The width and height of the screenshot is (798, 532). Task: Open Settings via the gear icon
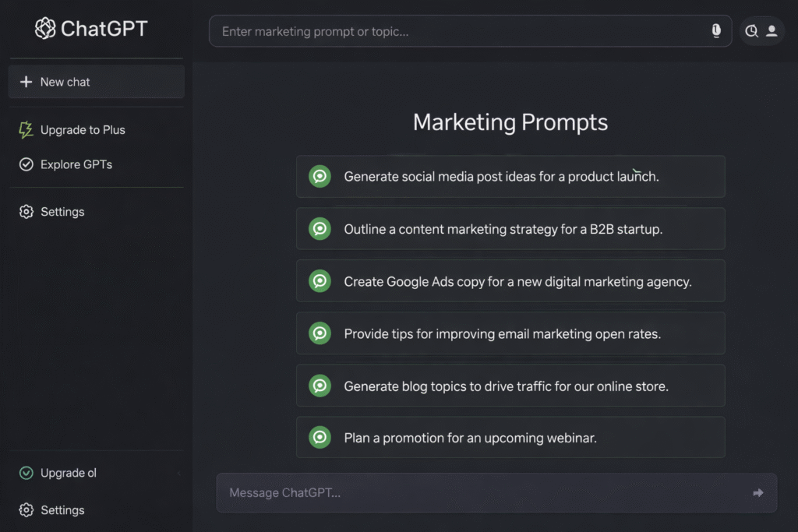coord(25,211)
